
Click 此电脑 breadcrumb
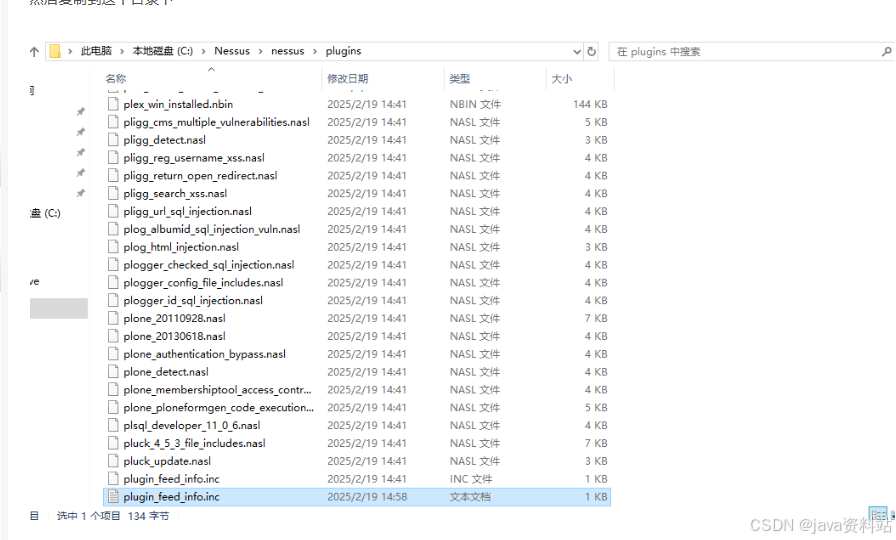click(x=96, y=51)
